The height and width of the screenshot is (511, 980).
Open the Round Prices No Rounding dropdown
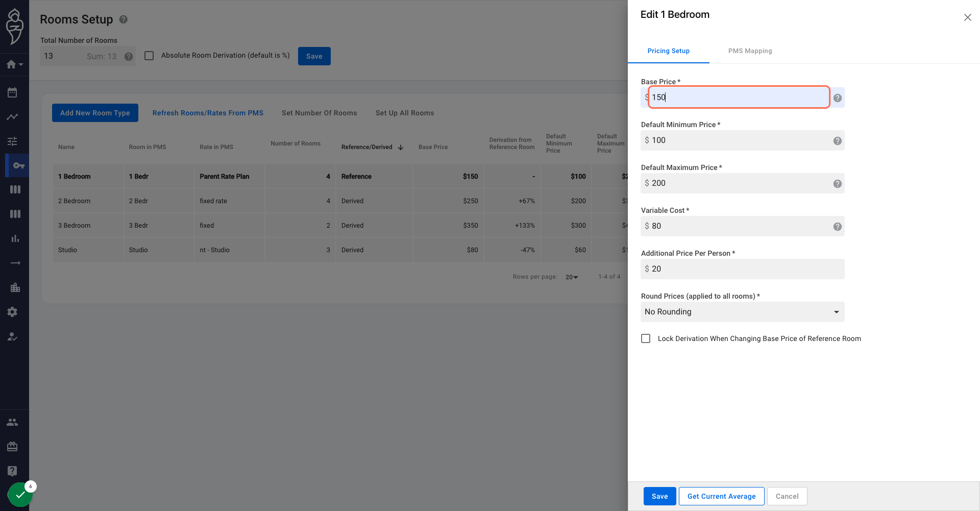pyautogui.click(x=743, y=312)
